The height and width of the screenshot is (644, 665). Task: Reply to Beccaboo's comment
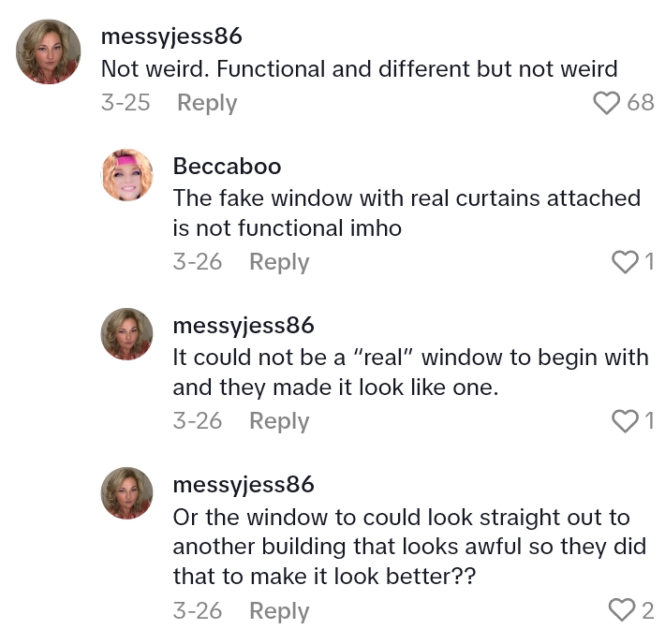click(x=279, y=262)
